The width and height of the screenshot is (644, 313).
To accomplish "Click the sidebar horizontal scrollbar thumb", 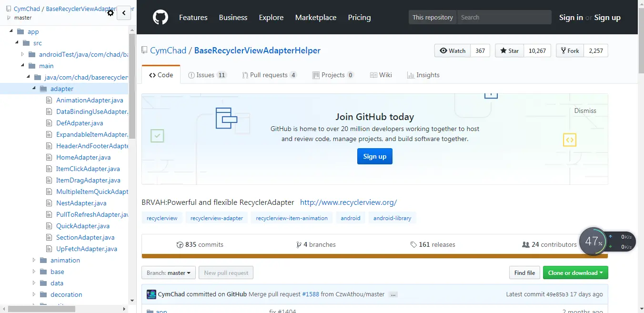I will click(41, 309).
